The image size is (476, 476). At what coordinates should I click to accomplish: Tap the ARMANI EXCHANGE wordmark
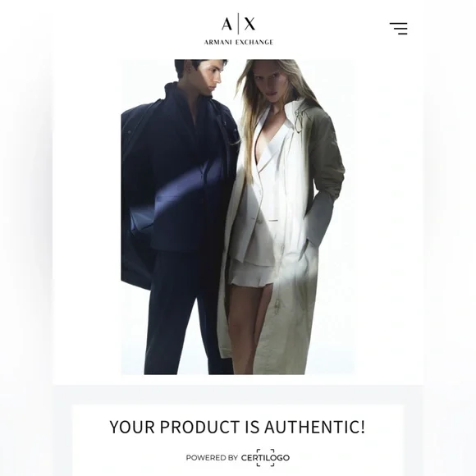239,42
